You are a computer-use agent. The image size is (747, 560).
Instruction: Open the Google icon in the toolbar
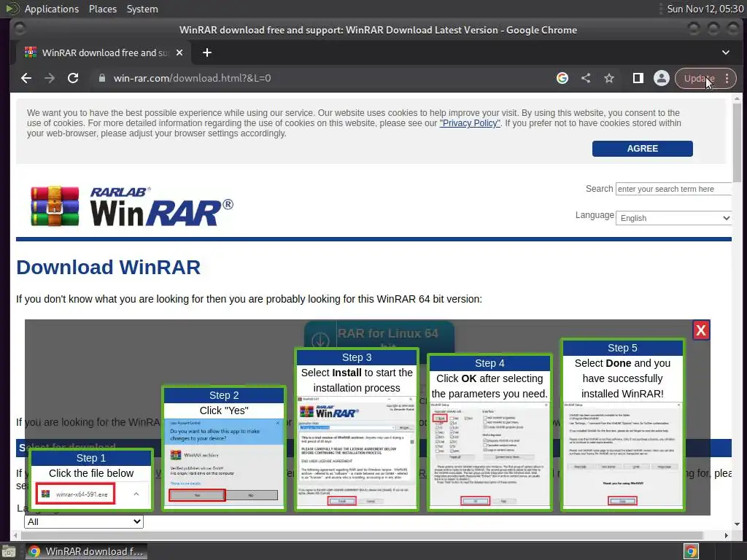click(562, 78)
